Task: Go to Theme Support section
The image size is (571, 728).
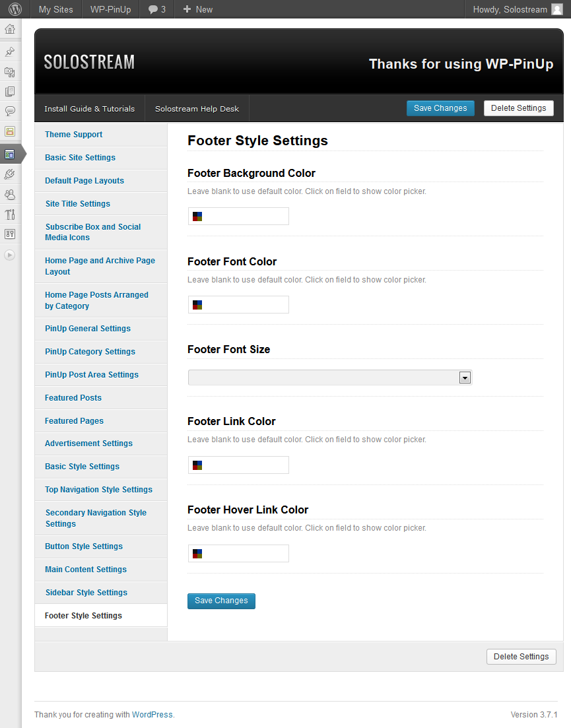Action: point(101,135)
